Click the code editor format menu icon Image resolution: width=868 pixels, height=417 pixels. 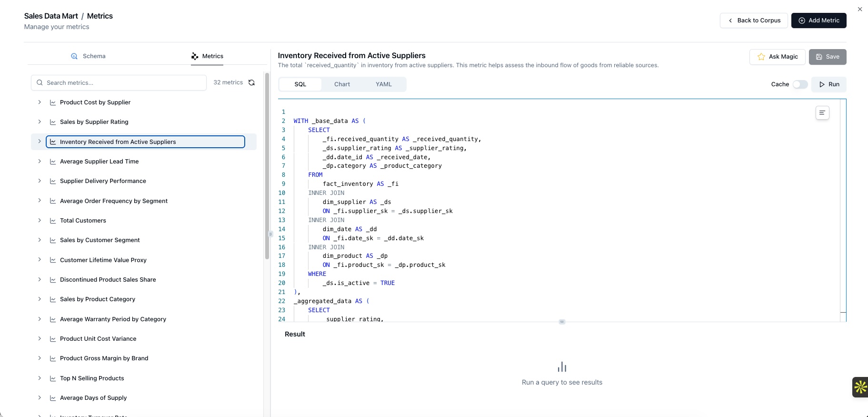click(822, 113)
